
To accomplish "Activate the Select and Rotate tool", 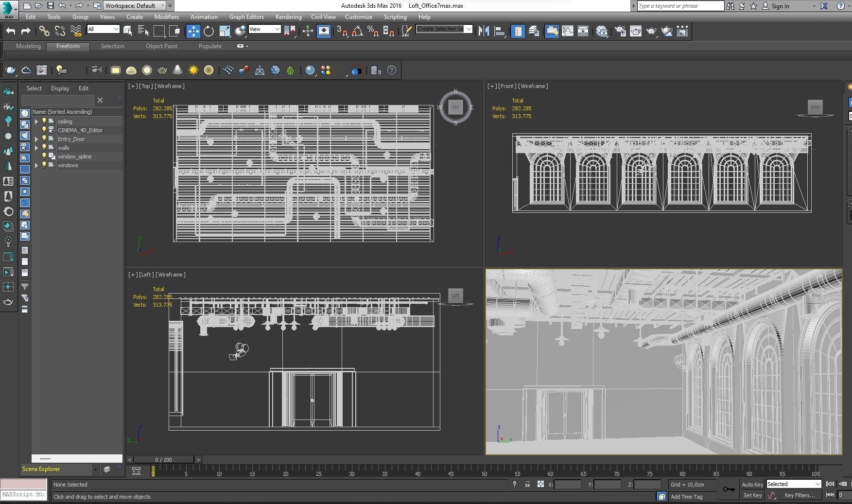I will click(x=209, y=31).
